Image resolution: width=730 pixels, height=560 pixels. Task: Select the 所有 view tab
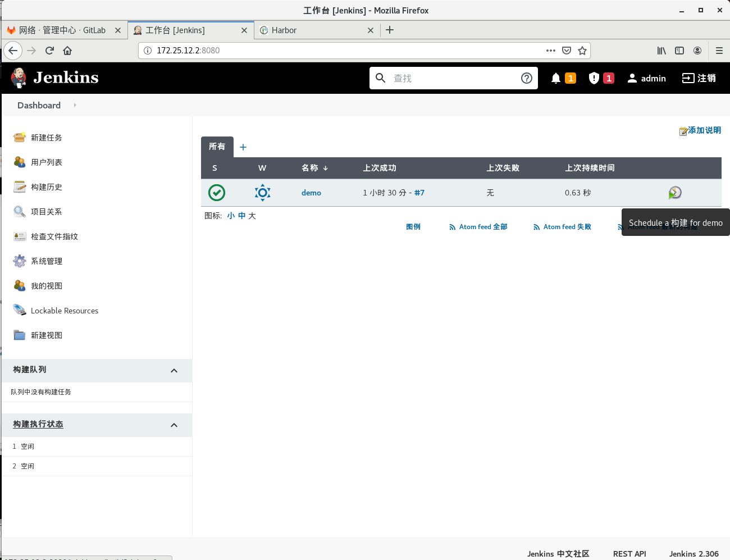tap(217, 147)
